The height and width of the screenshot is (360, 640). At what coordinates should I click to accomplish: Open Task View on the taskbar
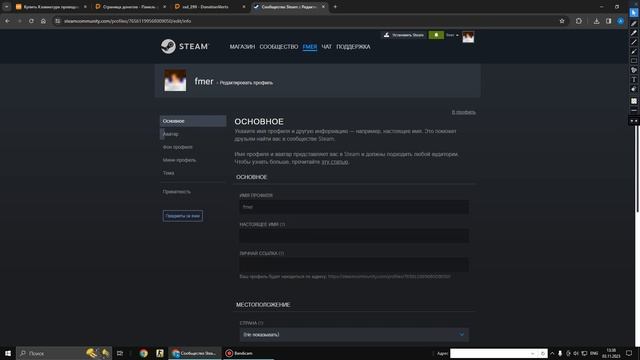pos(120,353)
